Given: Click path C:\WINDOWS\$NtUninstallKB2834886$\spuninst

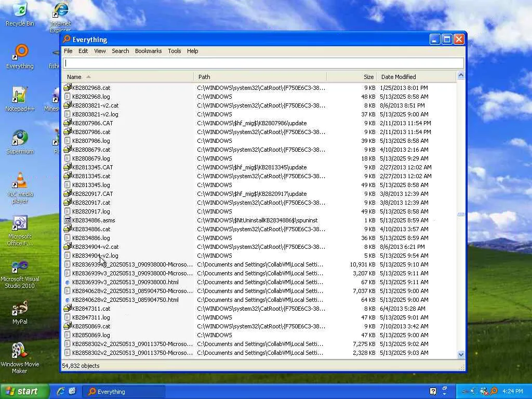Looking at the screenshot, I should pyautogui.click(x=257, y=220).
